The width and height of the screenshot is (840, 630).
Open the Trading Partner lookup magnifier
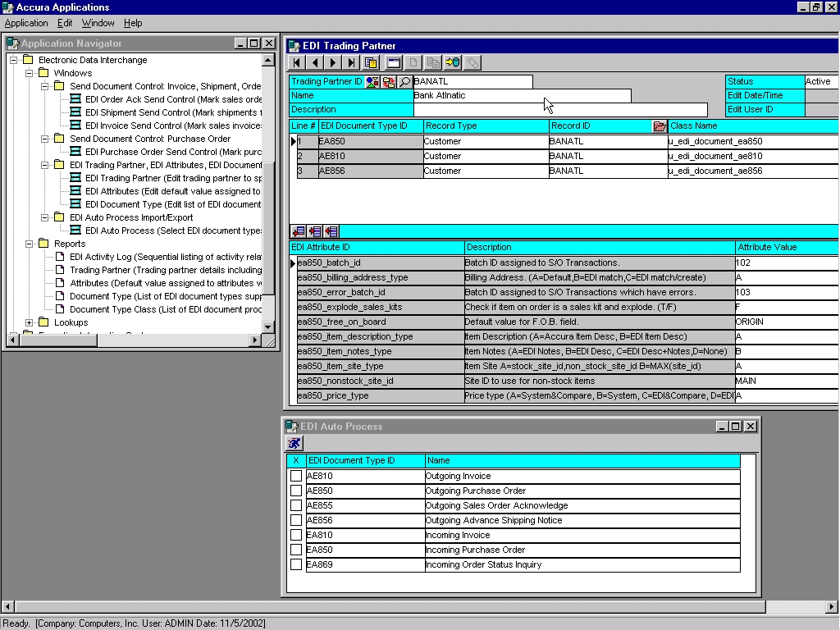click(x=403, y=81)
